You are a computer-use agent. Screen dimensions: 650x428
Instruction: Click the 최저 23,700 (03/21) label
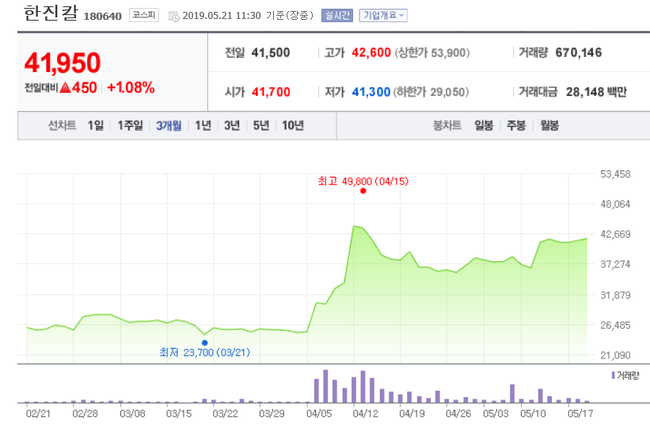click(205, 353)
